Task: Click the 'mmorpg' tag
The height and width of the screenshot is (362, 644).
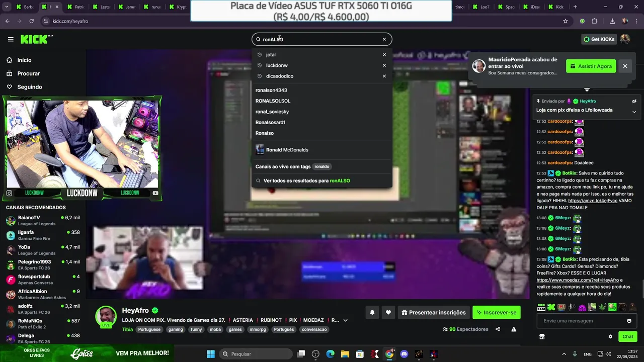Action: pyautogui.click(x=258, y=330)
